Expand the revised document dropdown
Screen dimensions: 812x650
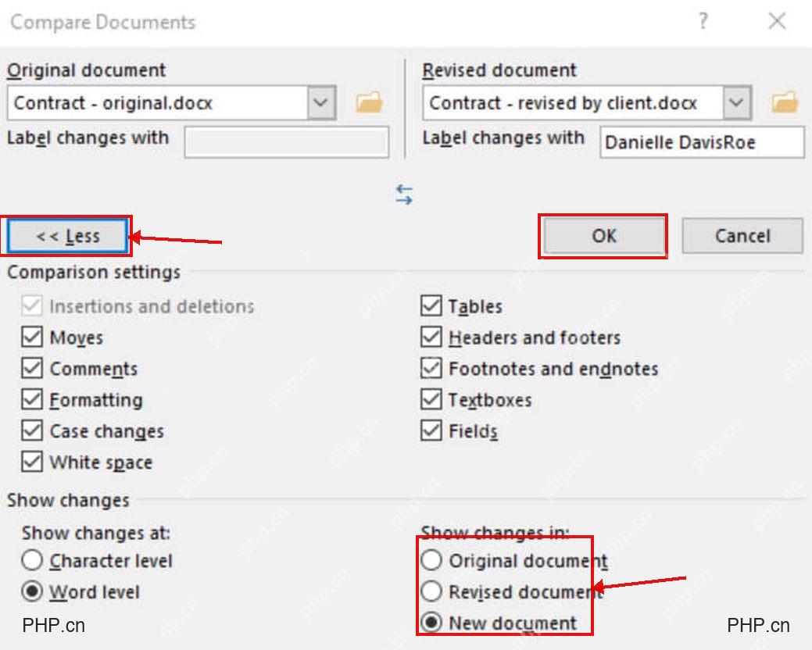(x=736, y=102)
